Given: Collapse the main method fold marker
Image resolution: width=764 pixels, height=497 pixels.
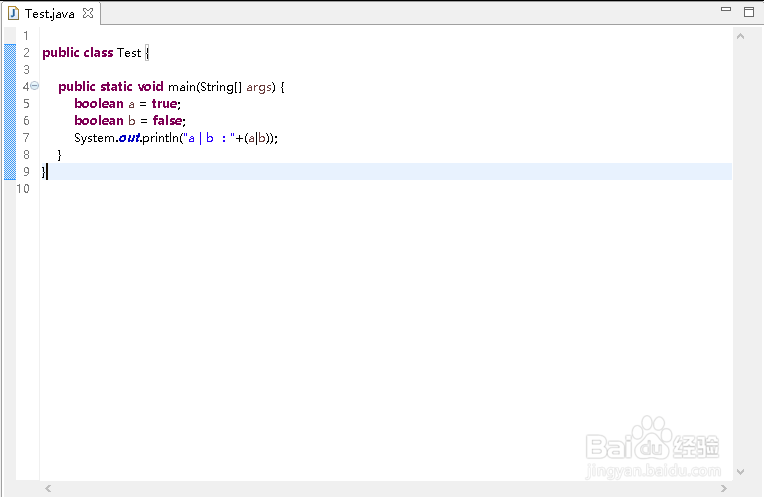Looking at the screenshot, I should coord(35,86).
